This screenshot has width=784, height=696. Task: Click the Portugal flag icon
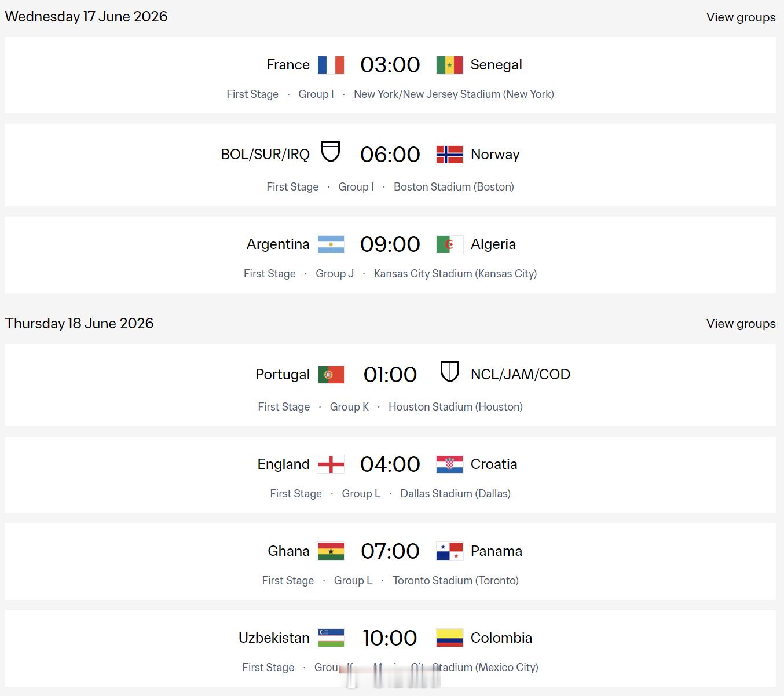tap(331, 375)
